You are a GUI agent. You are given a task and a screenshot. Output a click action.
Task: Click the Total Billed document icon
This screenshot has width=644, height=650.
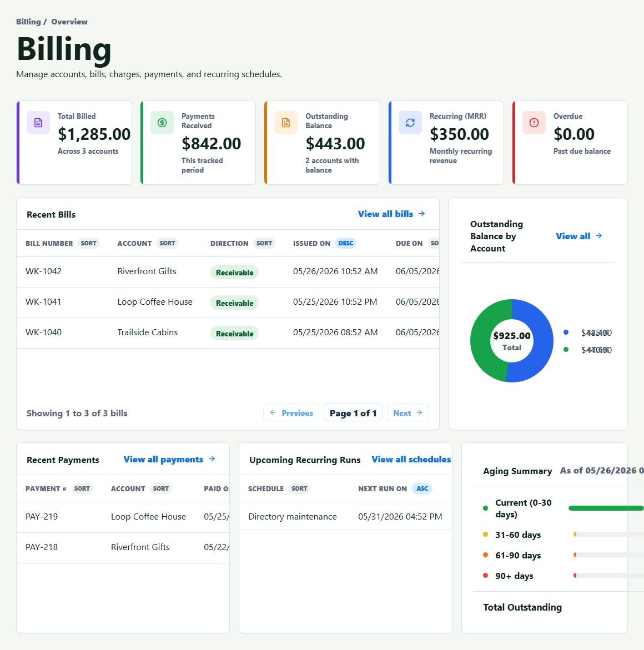38,123
